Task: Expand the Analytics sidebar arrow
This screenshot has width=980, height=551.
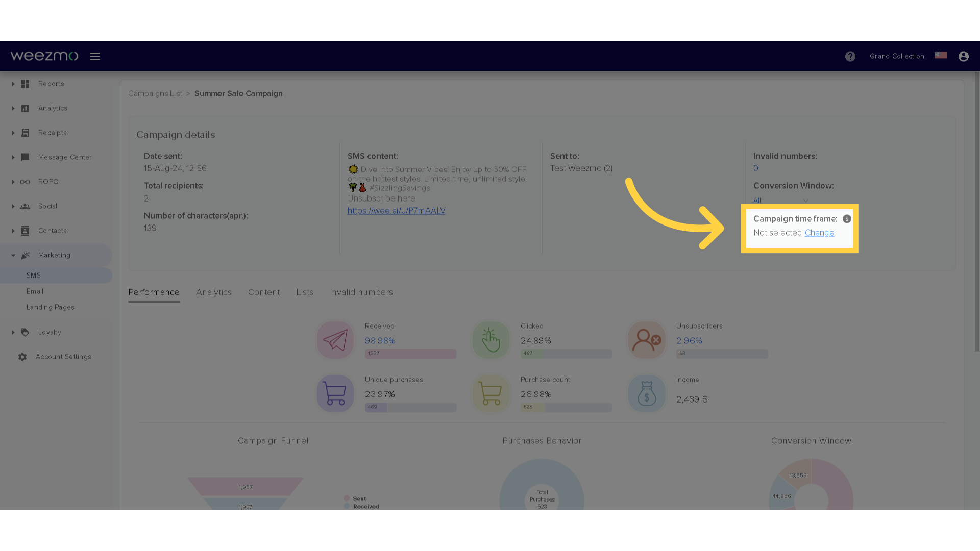Action: tap(13, 108)
